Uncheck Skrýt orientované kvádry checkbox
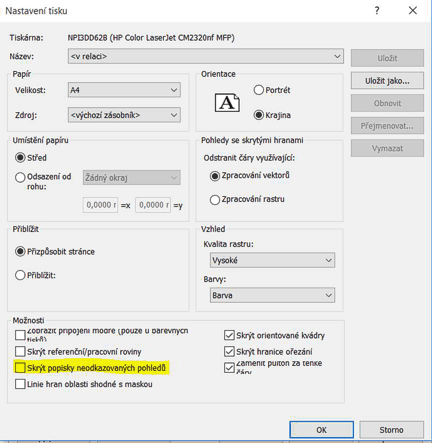 [229, 335]
